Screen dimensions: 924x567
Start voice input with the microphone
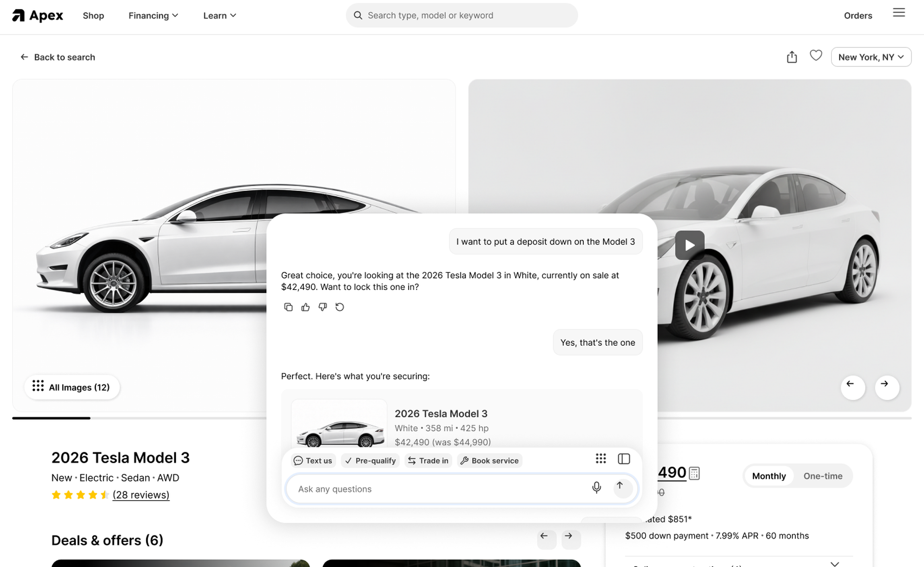(x=596, y=487)
